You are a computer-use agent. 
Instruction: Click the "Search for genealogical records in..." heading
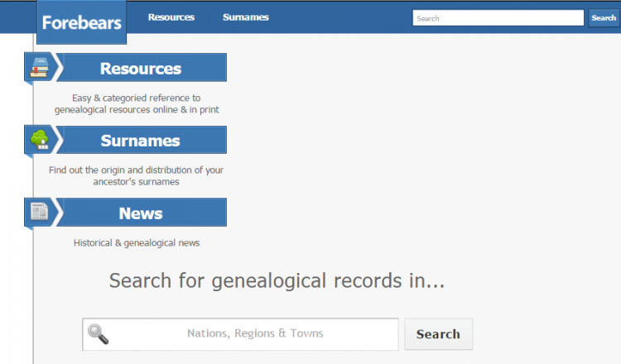(277, 281)
